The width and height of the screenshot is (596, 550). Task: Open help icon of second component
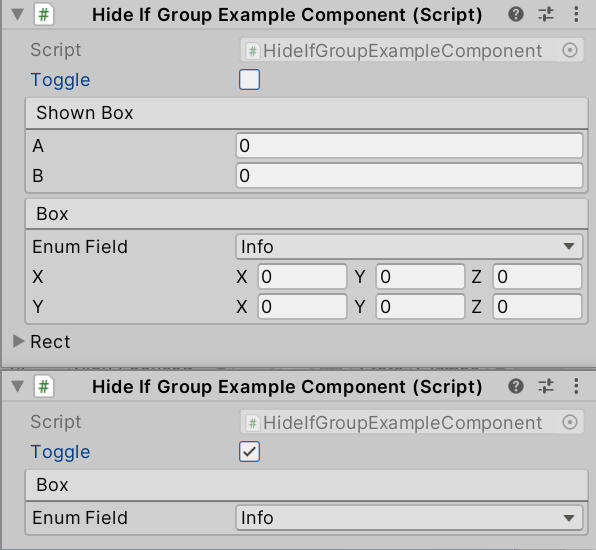tap(515, 387)
